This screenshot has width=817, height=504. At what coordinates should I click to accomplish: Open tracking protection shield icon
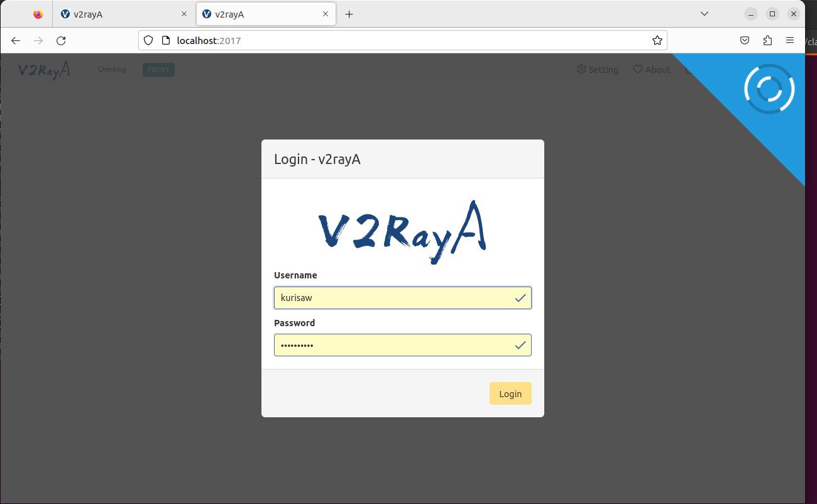(x=148, y=40)
